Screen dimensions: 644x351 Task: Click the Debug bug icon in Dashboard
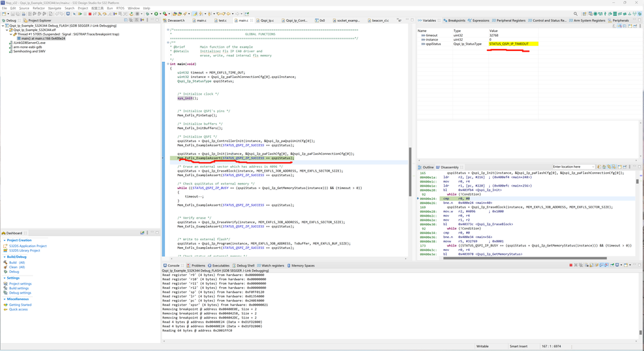tap(6, 272)
